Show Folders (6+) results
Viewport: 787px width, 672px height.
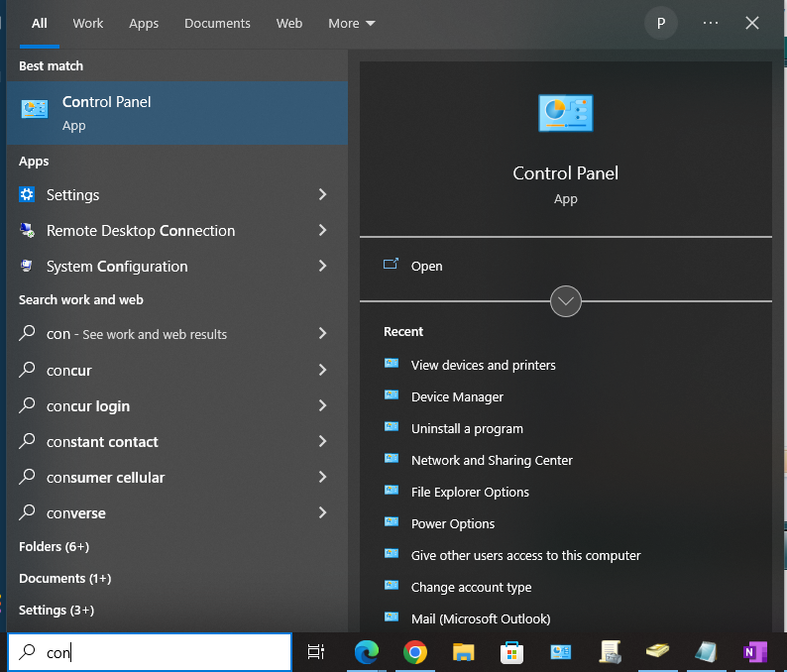[54, 546]
